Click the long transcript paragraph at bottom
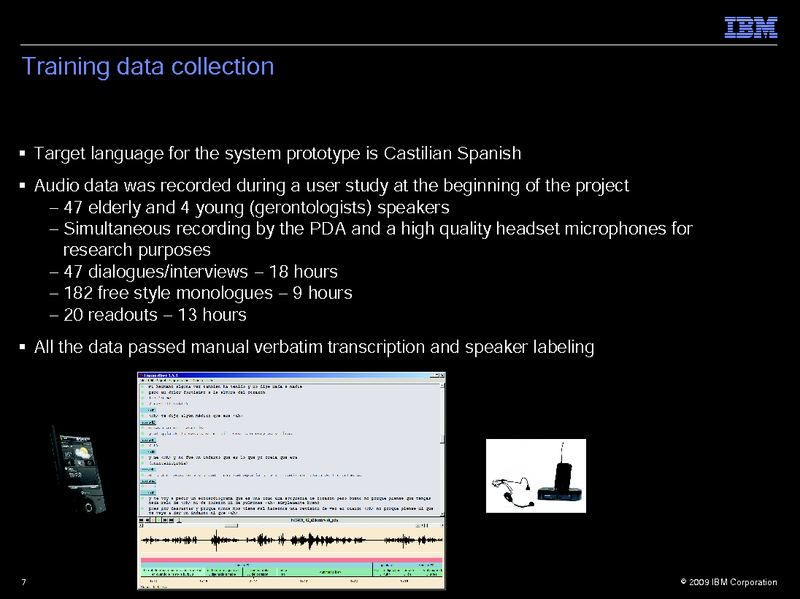This screenshot has height=599, width=800. [290, 501]
